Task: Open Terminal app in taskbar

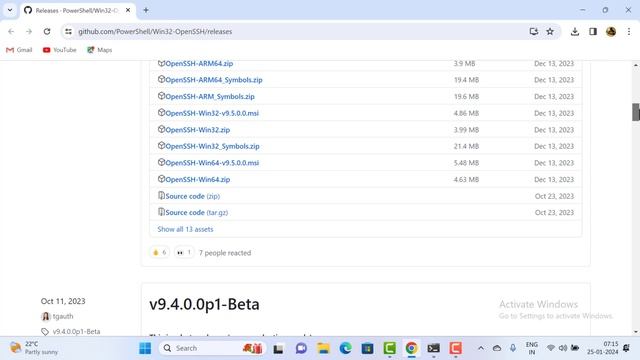Action: (x=433, y=348)
